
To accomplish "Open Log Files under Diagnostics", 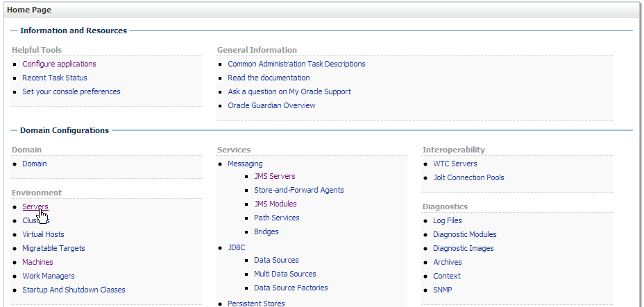I will pyautogui.click(x=448, y=220).
